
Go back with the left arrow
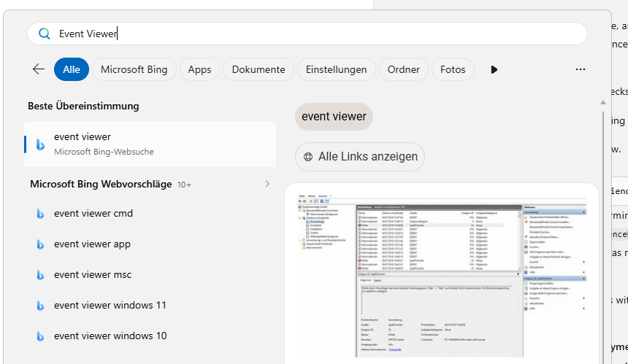tap(39, 69)
